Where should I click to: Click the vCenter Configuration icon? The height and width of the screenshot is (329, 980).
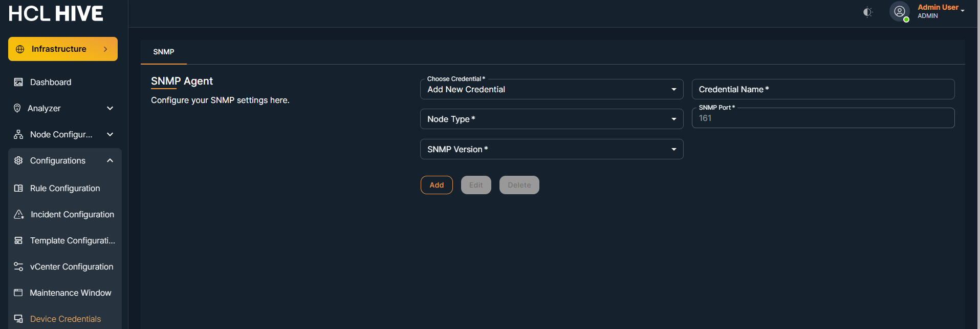click(18, 266)
